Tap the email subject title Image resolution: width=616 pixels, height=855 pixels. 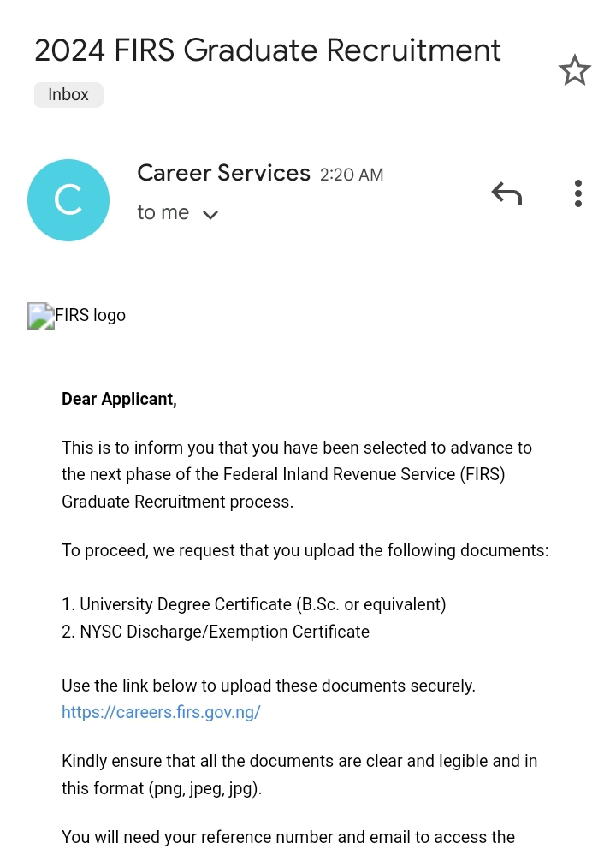[x=267, y=50]
